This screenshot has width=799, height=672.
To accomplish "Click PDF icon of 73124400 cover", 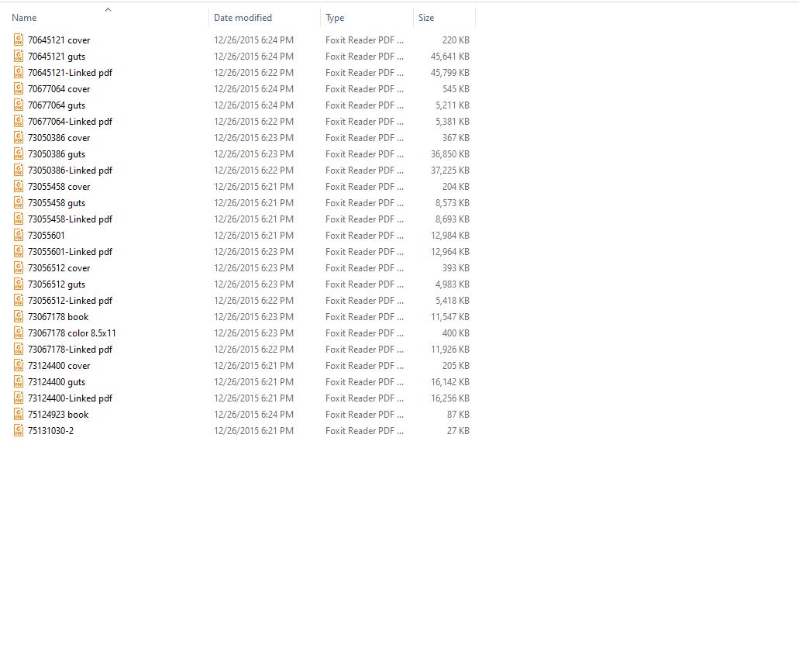I will [x=19, y=366].
